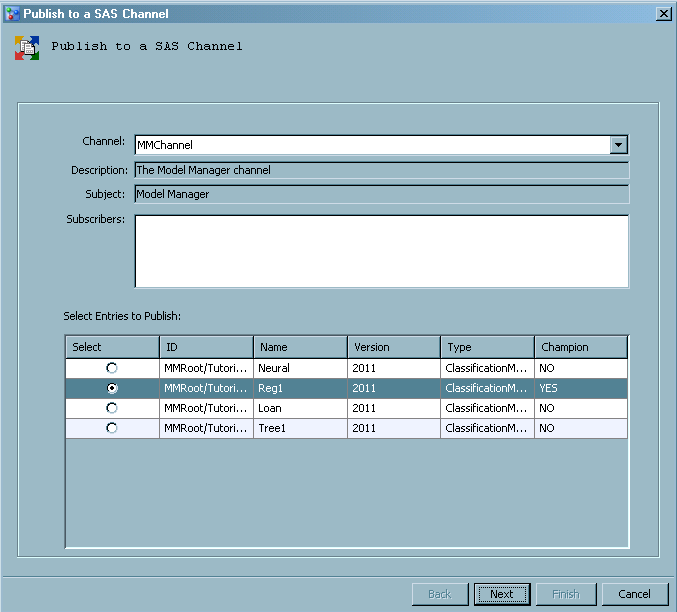677x612 pixels.
Task: Open the Channel dropdown arrow
Action: (619, 145)
